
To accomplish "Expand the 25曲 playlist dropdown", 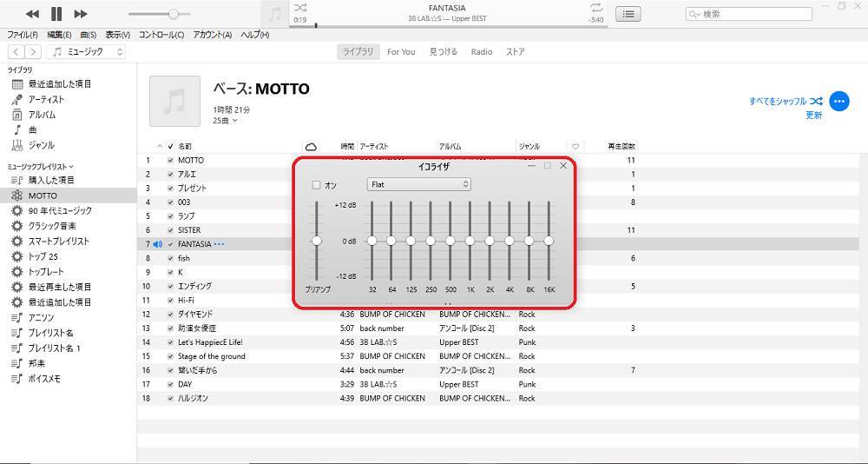I will [225, 121].
